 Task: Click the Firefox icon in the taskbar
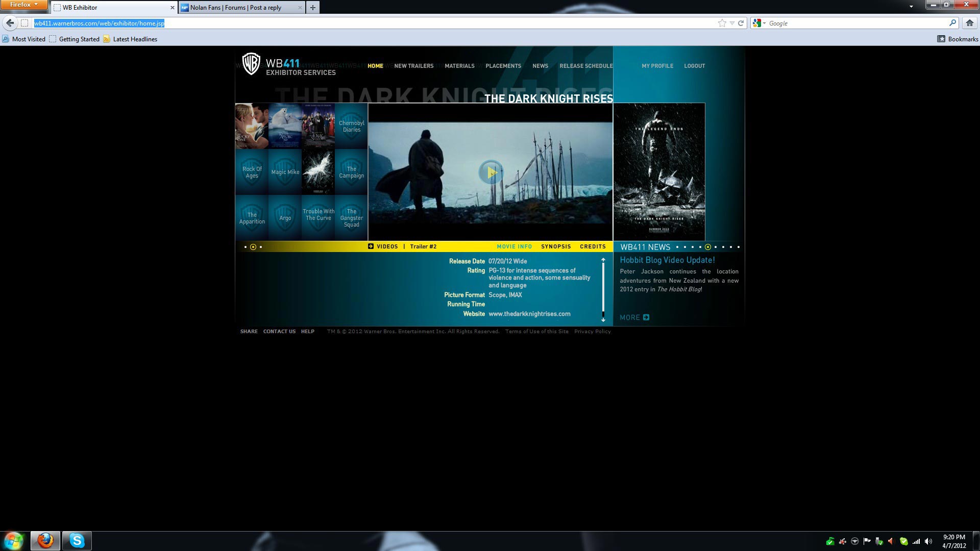point(45,540)
